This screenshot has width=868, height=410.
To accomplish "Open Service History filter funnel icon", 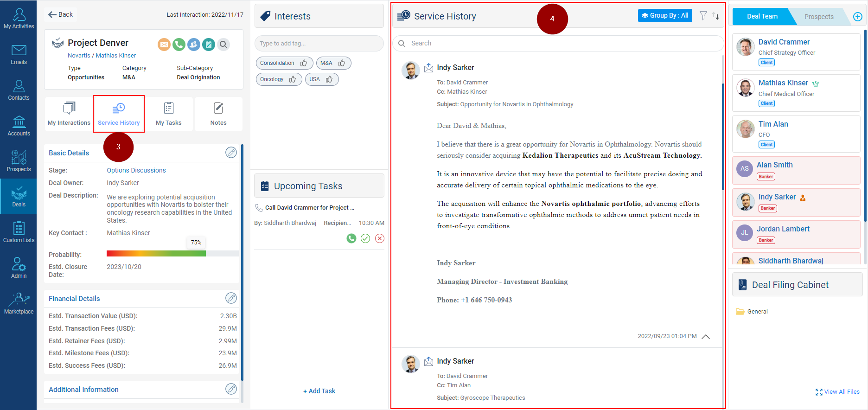I will click(703, 16).
